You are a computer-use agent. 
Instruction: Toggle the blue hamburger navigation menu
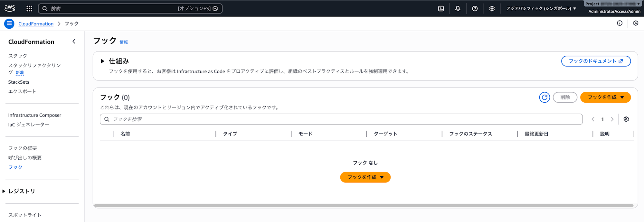(x=9, y=23)
